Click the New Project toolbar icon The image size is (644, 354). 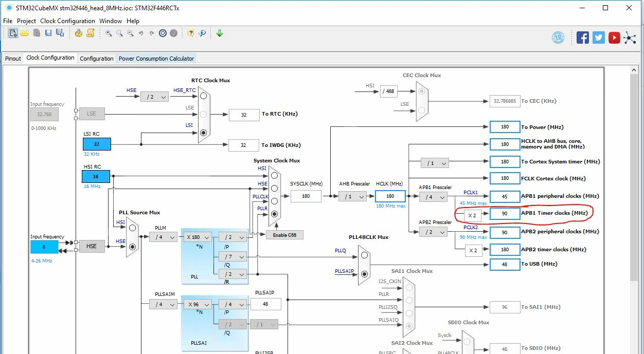[x=13, y=33]
